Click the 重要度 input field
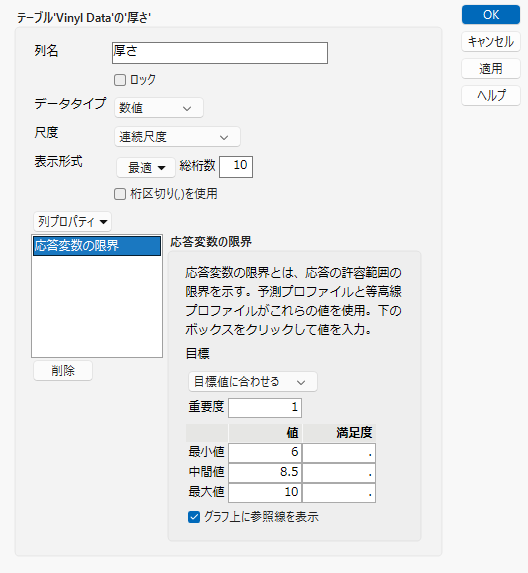This screenshot has width=528, height=573. [x=265, y=408]
